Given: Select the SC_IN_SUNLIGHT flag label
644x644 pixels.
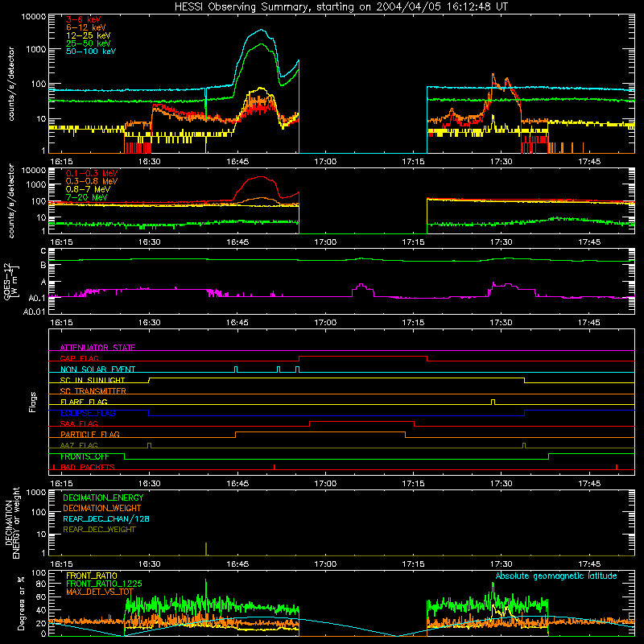Looking at the screenshot, I should tap(93, 380).
